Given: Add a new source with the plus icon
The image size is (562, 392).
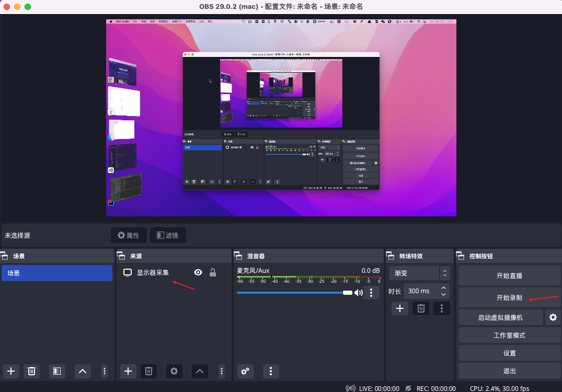Looking at the screenshot, I should (x=128, y=371).
